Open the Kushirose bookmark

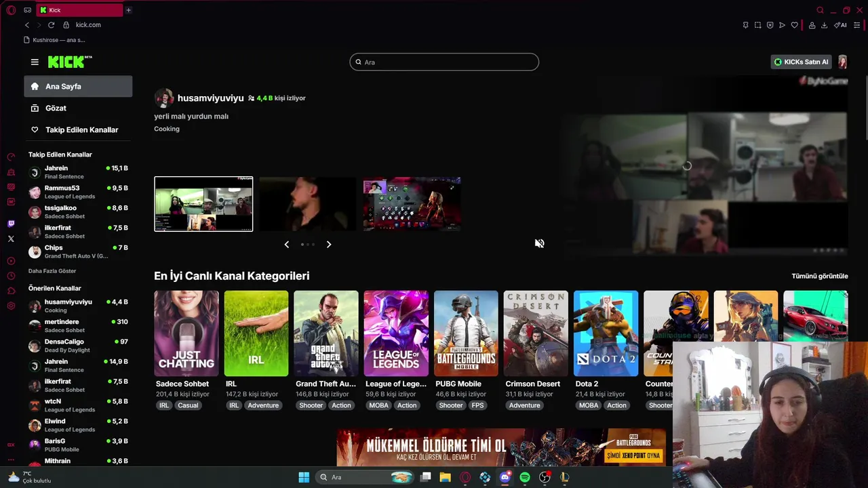(x=54, y=40)
